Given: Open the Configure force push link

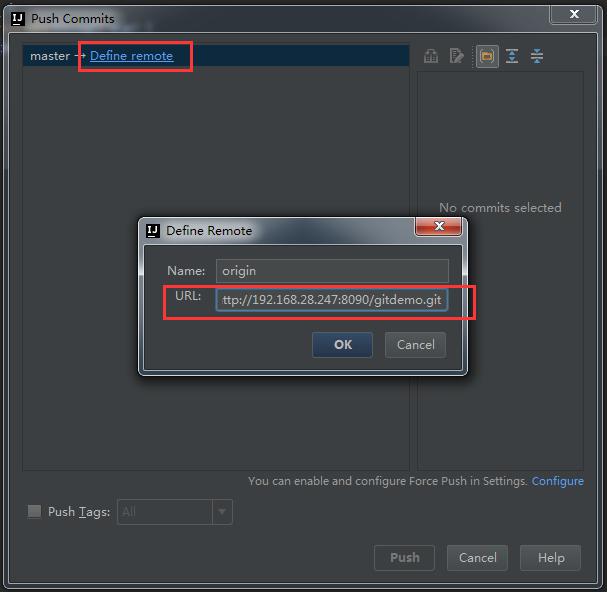Looking at the screenshot, I should coord(557,481).
